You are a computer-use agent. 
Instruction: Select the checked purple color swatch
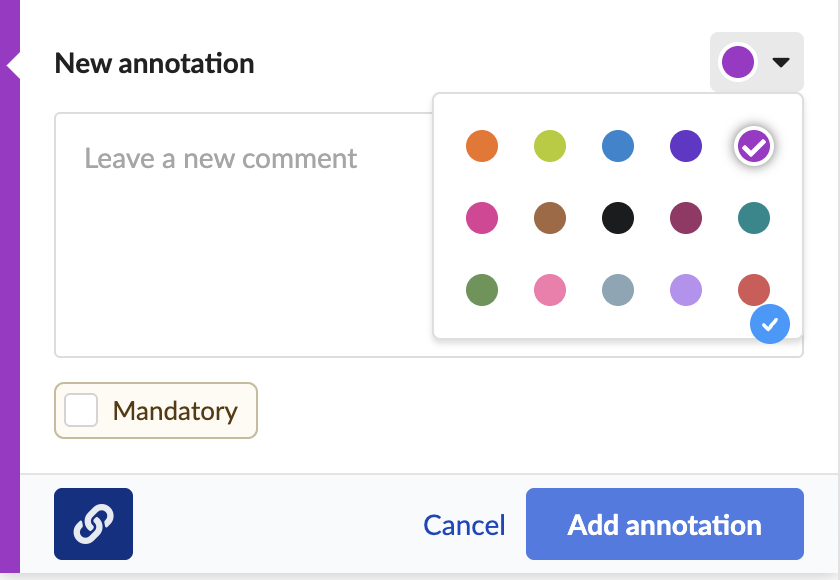pyautogui.click(x=754, y=146)
